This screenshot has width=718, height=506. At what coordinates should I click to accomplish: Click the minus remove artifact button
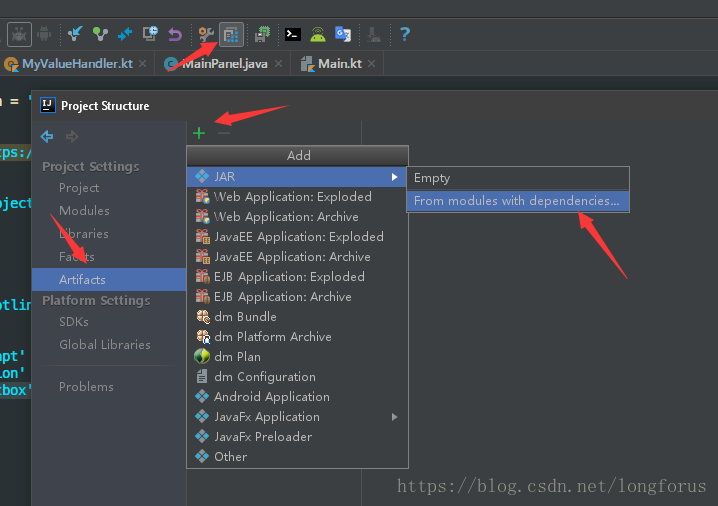point(224,133)
